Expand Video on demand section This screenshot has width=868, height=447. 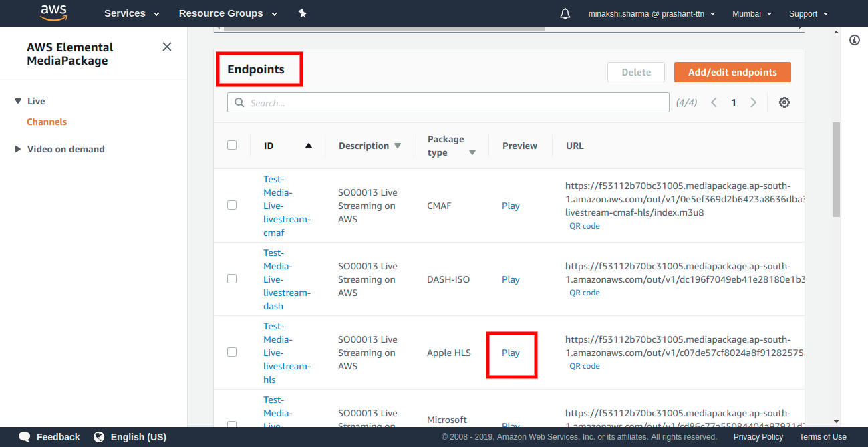(x=18, y=149)
